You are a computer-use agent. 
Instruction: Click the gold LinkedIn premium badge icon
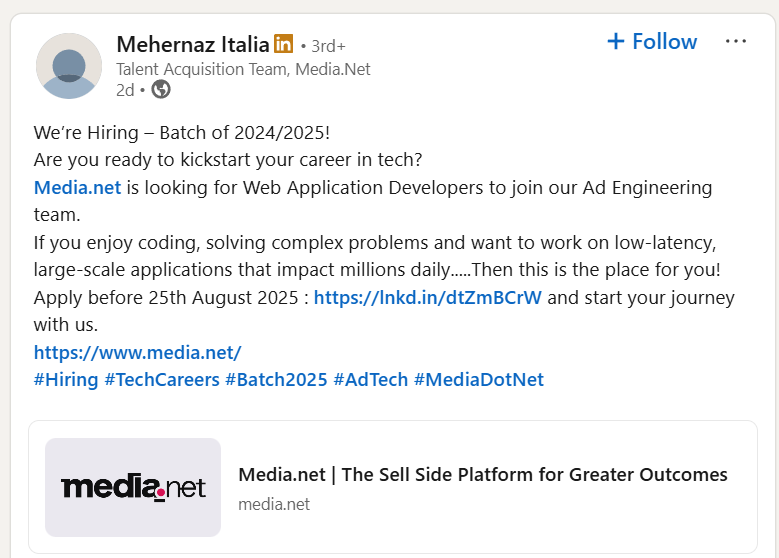pos(284,44)
